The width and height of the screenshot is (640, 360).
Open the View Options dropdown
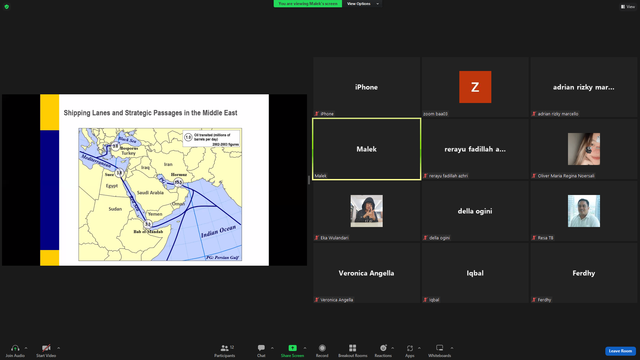[x=362, y=4]
